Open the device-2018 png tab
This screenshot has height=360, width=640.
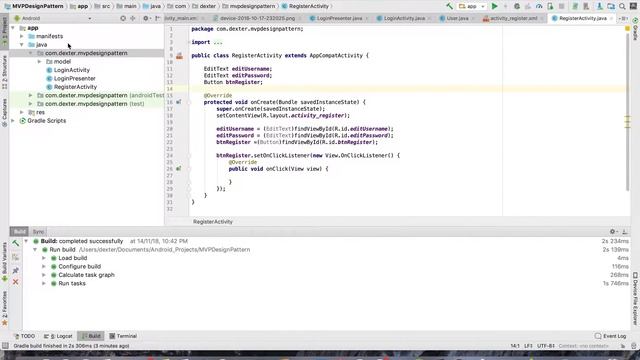click(x=257, y=18)
